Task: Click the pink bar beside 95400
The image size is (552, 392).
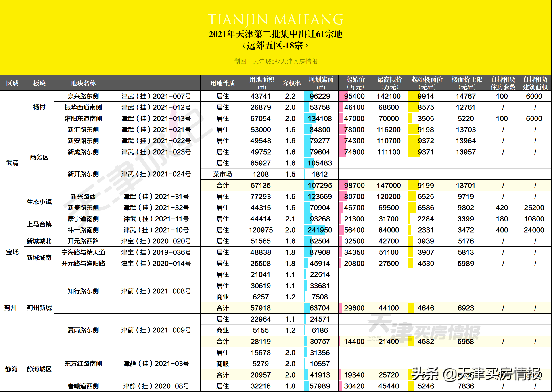Action: [342, 96]
